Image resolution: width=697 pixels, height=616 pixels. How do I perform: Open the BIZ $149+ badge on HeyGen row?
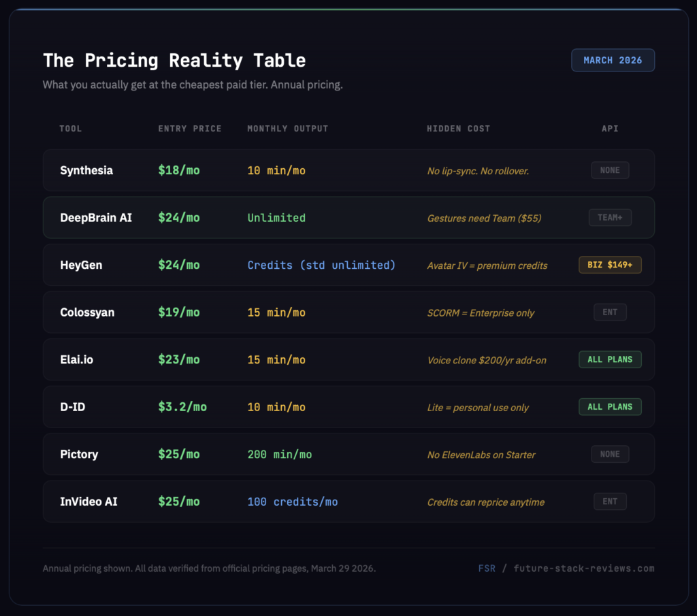coord(610,265)
